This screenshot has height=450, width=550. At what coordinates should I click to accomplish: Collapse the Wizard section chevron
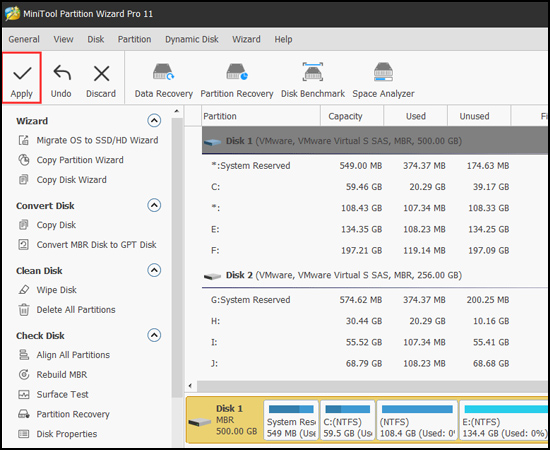154,121
